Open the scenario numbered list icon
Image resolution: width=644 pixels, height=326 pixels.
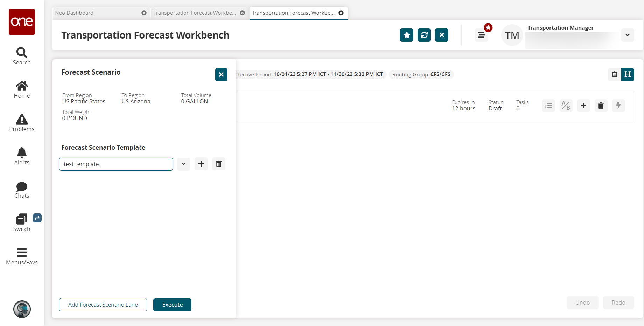point(548,106)
